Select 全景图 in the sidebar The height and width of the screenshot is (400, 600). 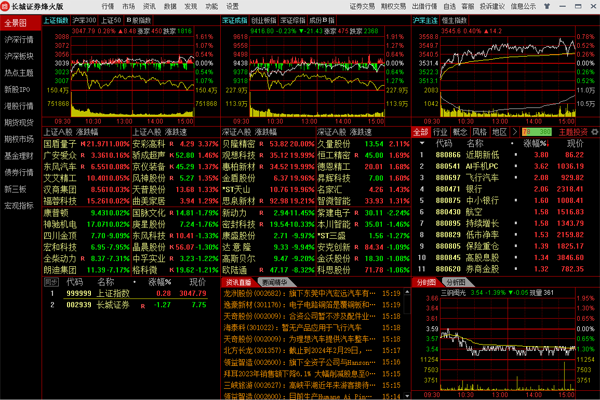(x=21, y=23)
